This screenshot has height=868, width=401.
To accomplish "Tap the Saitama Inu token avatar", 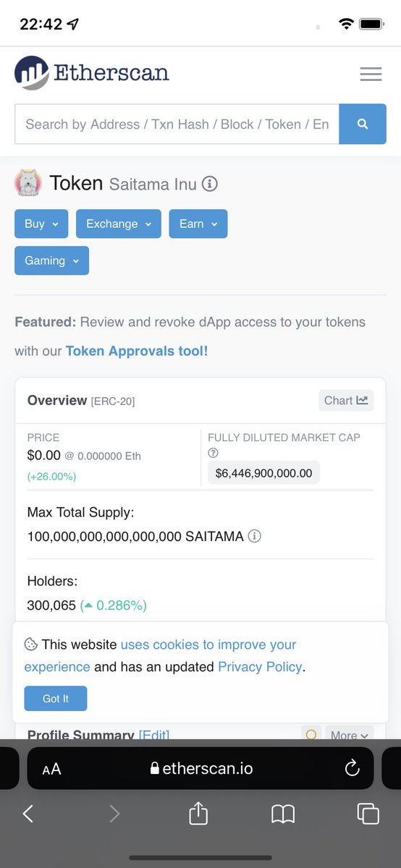I will point(28,183).
